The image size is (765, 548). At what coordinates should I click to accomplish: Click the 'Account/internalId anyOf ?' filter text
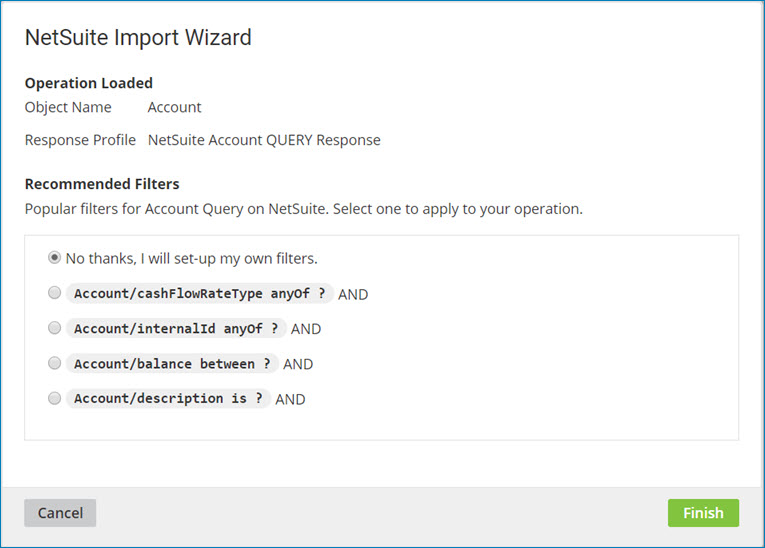pyautogui.click(x=176, y=328)
